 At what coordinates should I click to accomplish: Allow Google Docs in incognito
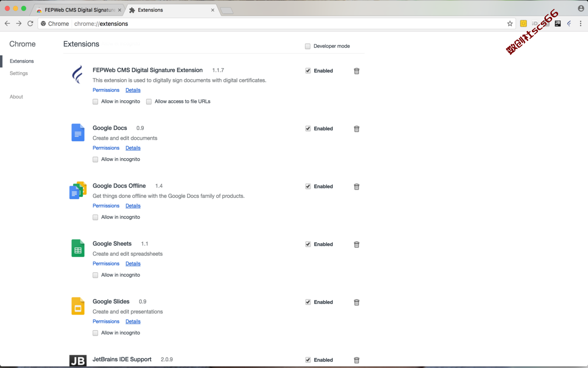coord(96,160)
